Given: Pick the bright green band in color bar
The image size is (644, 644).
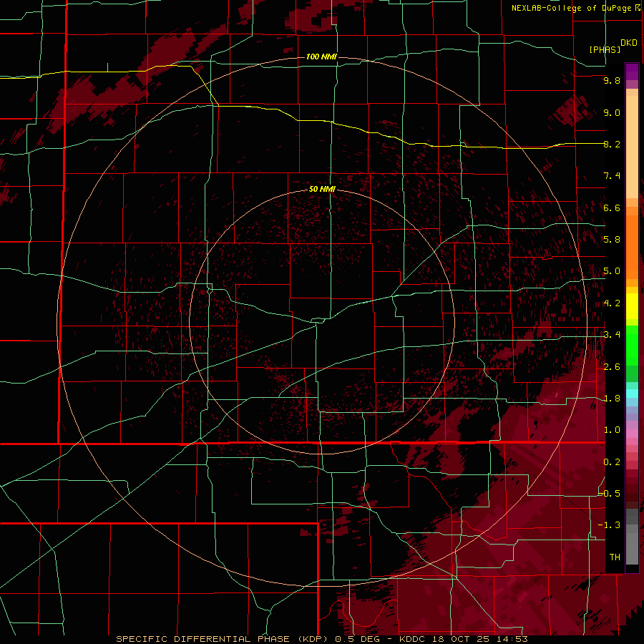Looking at the screenshot, I should pyautogui.click(x=632, y=346).
